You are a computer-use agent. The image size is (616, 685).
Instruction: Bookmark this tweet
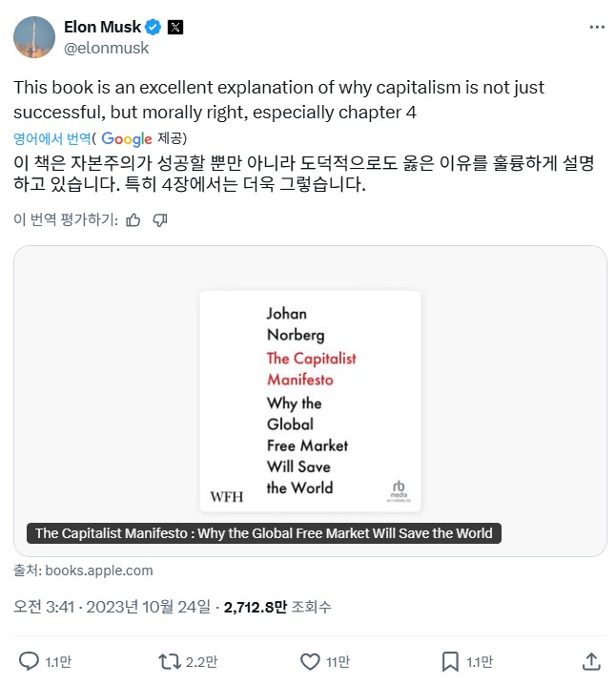coord(450,660)
